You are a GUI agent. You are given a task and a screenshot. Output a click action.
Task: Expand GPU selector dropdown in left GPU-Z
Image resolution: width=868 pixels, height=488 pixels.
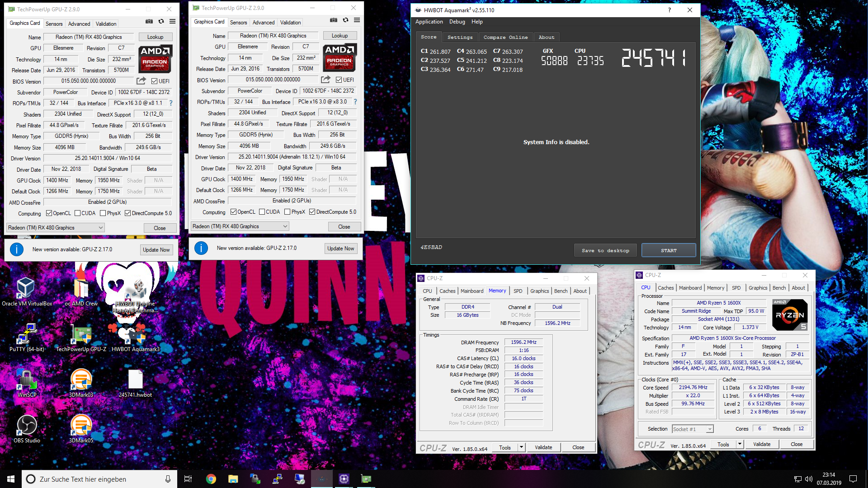pyautogui.click(x=55, y=228)
